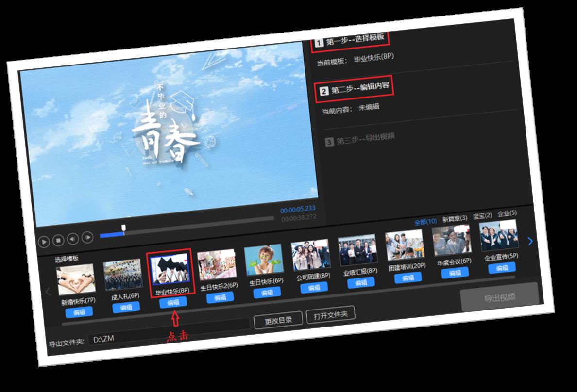
Task: Click the 打开文件夹 button
Action: click(331, 315)
